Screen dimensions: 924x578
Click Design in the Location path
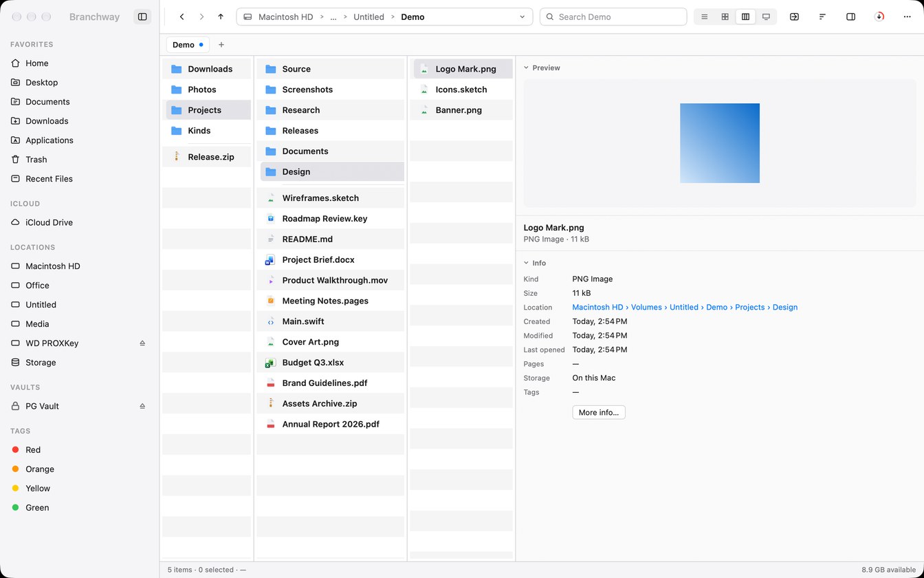pyautogui.click(x=785, y=308)
